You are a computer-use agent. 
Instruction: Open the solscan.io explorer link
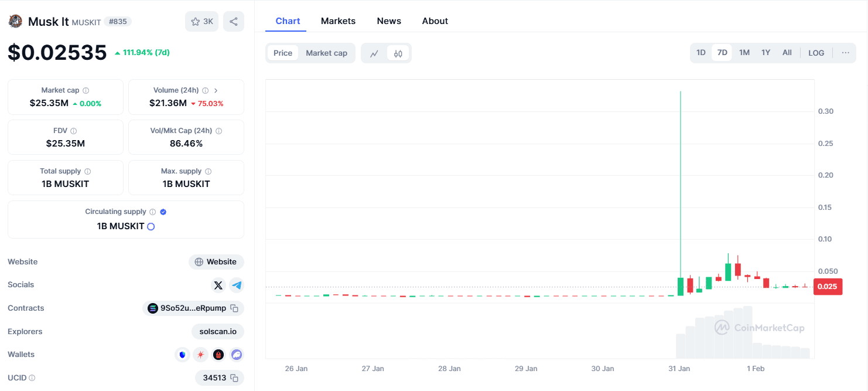pyautogui.click(x=218, y=332)
